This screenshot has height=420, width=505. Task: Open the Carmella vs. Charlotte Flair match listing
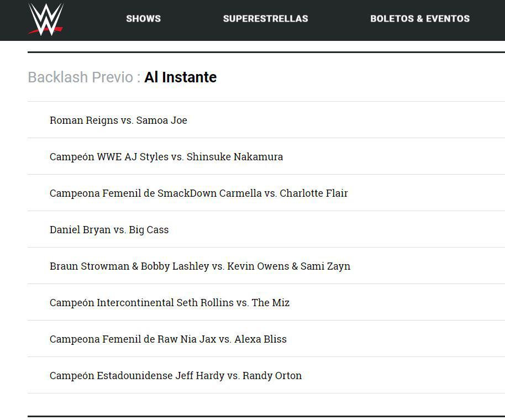[x=198, y=193]
